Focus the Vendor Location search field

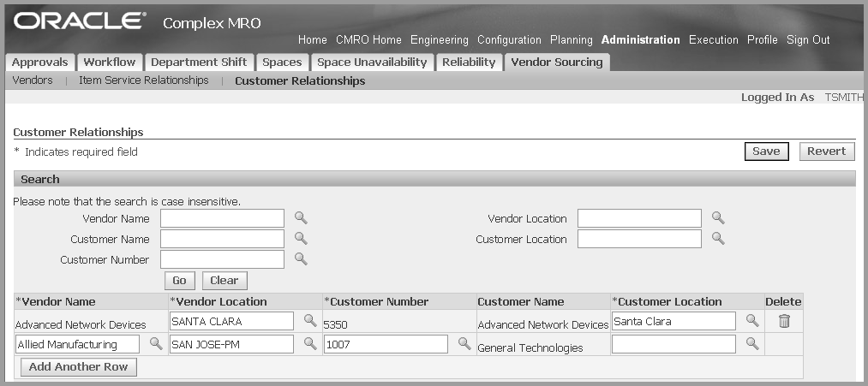(639, 218)
